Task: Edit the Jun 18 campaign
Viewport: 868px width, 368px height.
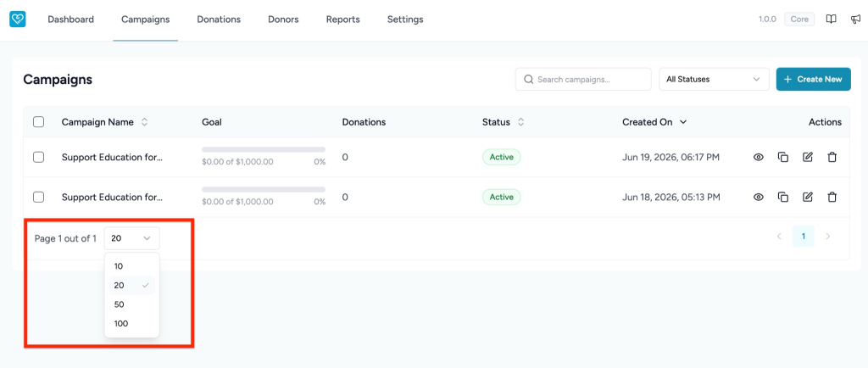Action: [808, 197]
